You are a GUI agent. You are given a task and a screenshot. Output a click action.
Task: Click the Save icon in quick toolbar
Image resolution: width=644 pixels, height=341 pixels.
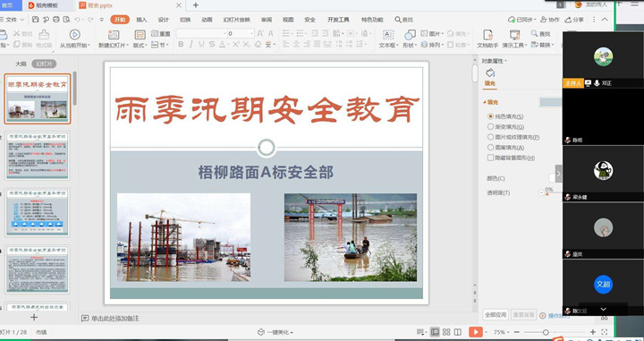pyautogui.click(x=35, y=20)
